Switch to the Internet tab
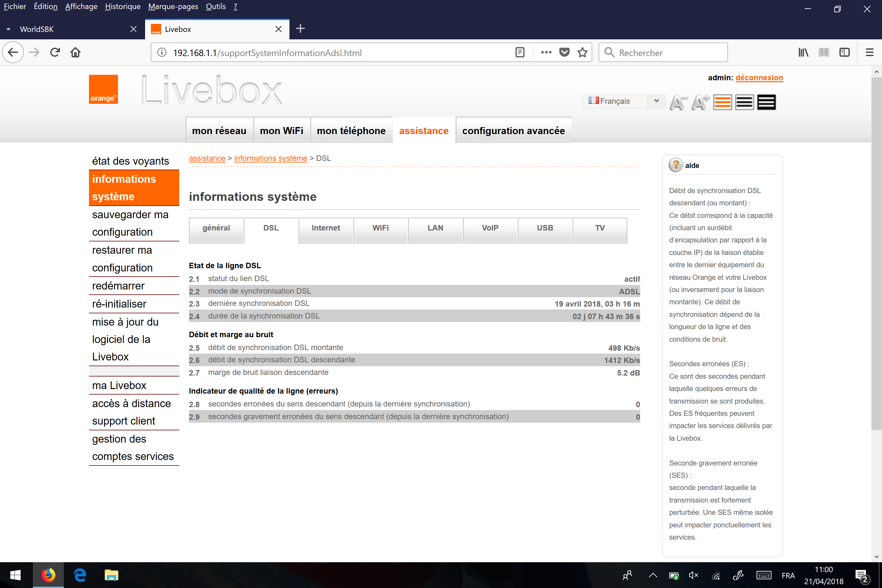This screenshot has height=588, width=882. (326, 228)
